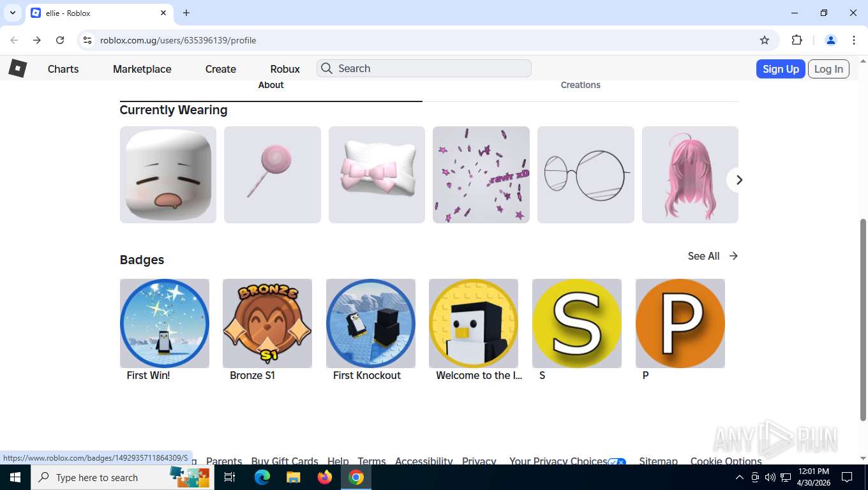Viewport: 868px width, 490px height.
Task: Open Marketplace in the navigation bar
Action: pyautogui.click(x=142, y=69)
